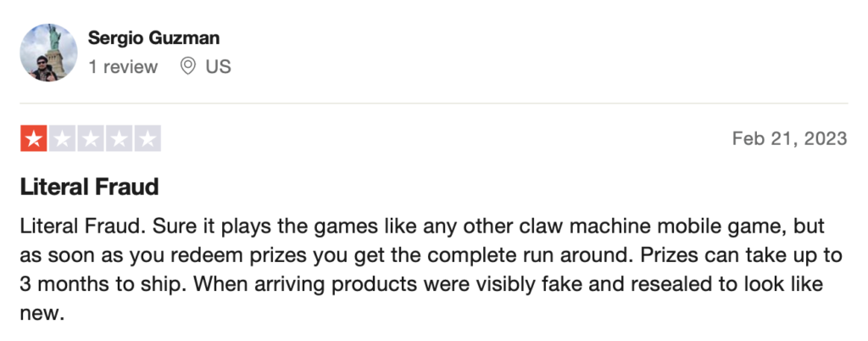Click the horizontal divider line below the reviewer info
Screen dimensions: 868x341
434,103
